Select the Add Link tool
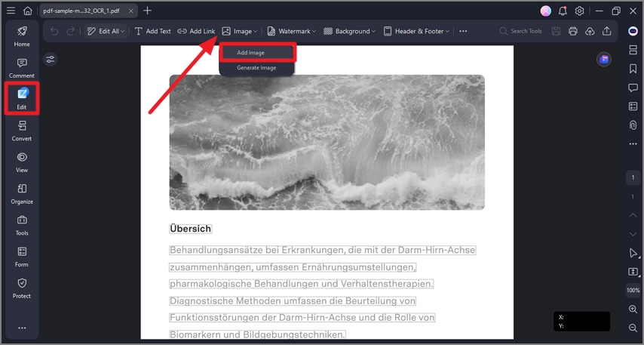This screenshot has height=345, width=644. tap(196, 31)
